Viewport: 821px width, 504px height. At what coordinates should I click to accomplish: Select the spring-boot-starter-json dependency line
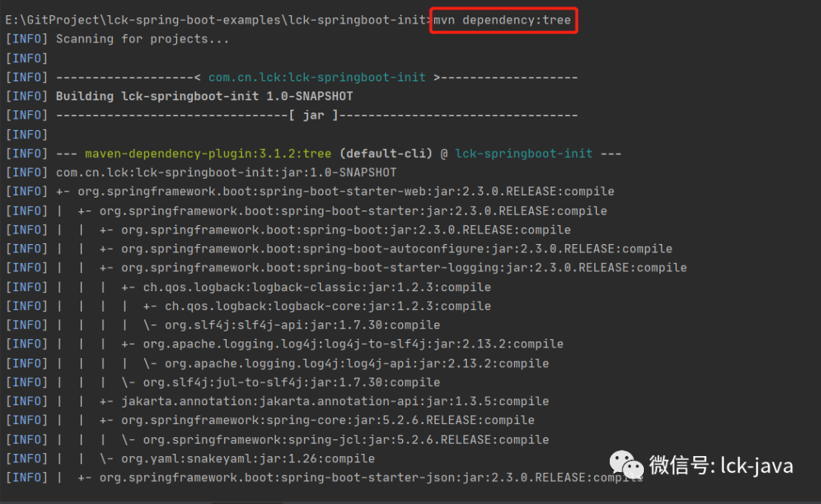click(x=365, y=477)
